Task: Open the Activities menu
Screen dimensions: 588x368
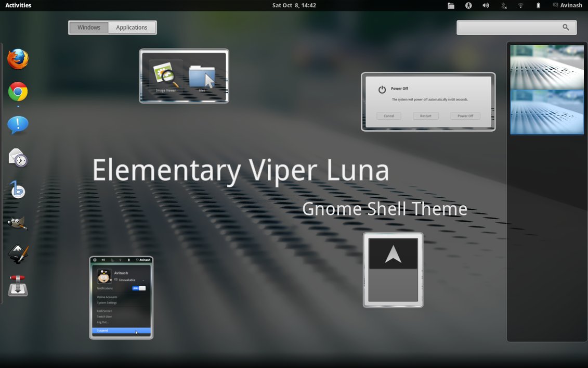Action: point(18,5)
